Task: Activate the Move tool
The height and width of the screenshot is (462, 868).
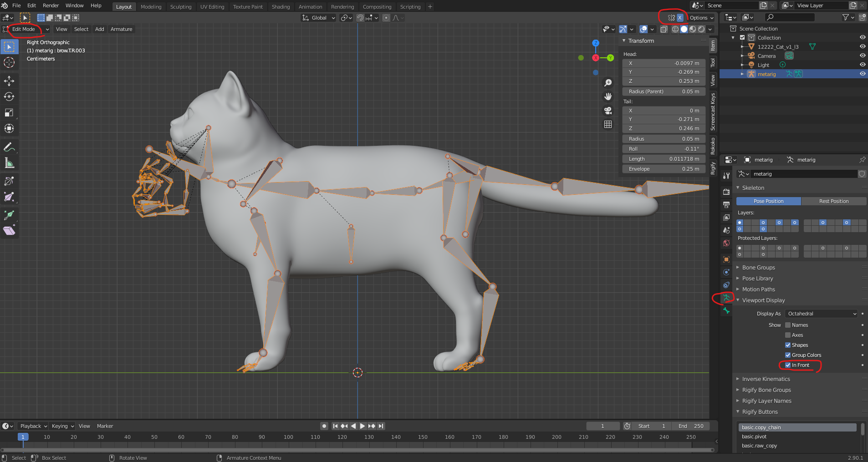Action: pyautogui.click(x=9, y=81)
